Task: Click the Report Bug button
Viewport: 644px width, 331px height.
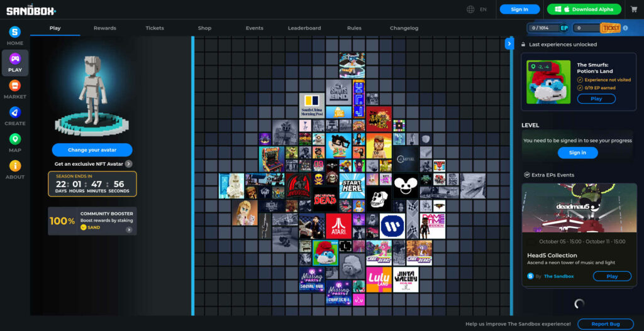Action: click(x=606, y=324)
